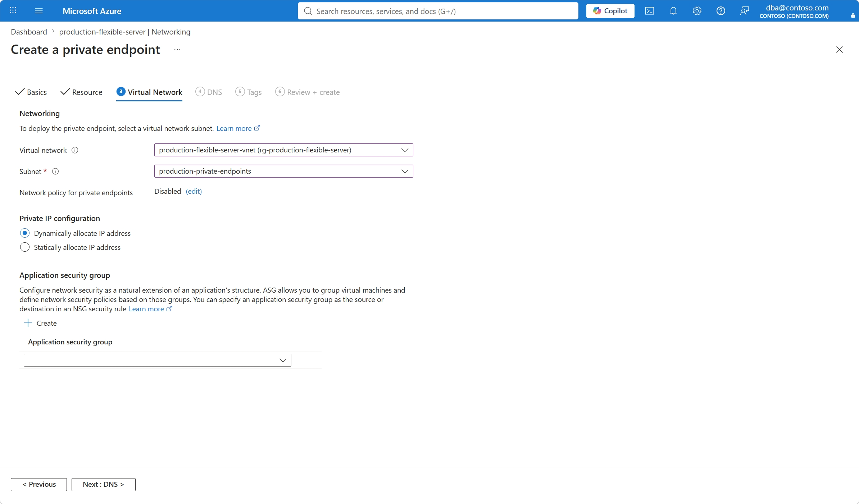The width and height of the screenshot is (859, 504).
Task: Switch to the DNS tab
Action: 209,92
